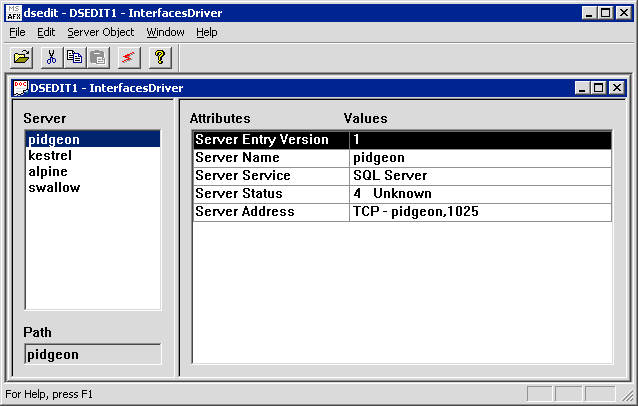The image size is (638, 406).
Task: Minimize the inner DSEDIT1 - InterfacesDriver window
Action: coord(582,88)
